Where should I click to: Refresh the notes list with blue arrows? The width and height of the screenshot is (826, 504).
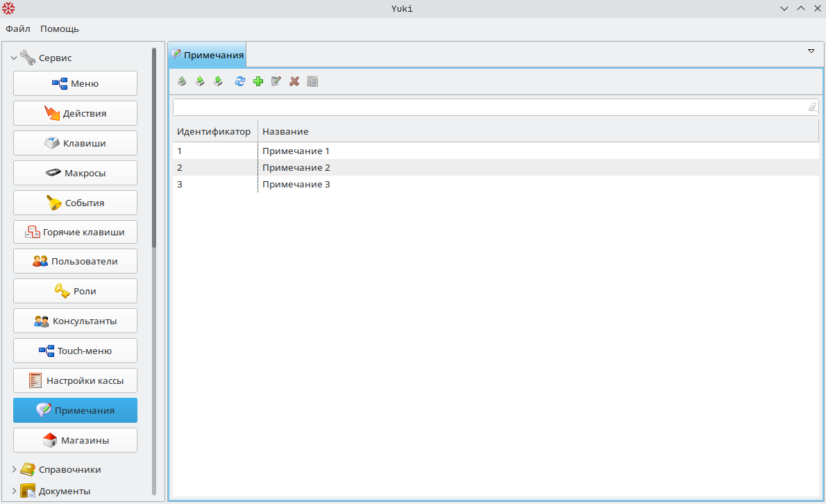click(x=240, y=81)
